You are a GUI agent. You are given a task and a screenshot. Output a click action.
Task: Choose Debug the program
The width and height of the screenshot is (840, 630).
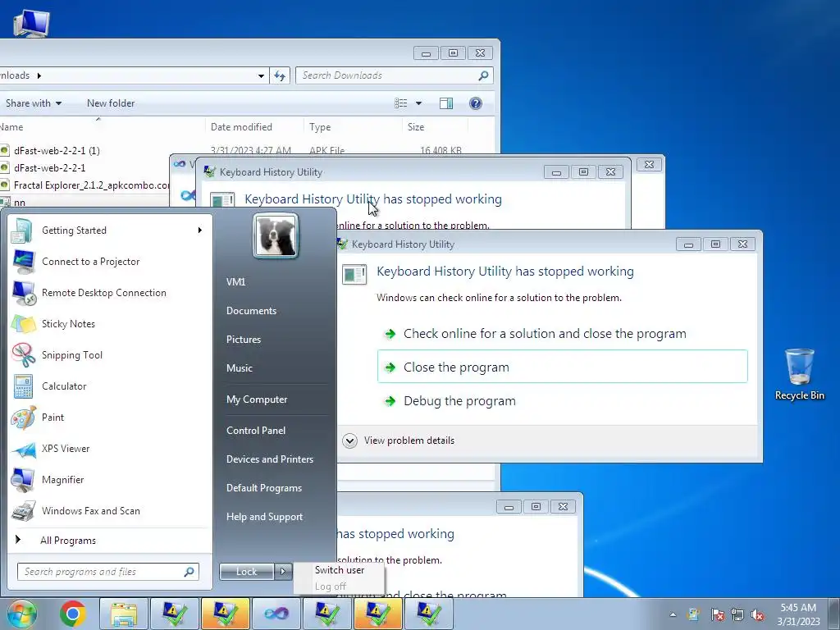click(x=563, y=401)
